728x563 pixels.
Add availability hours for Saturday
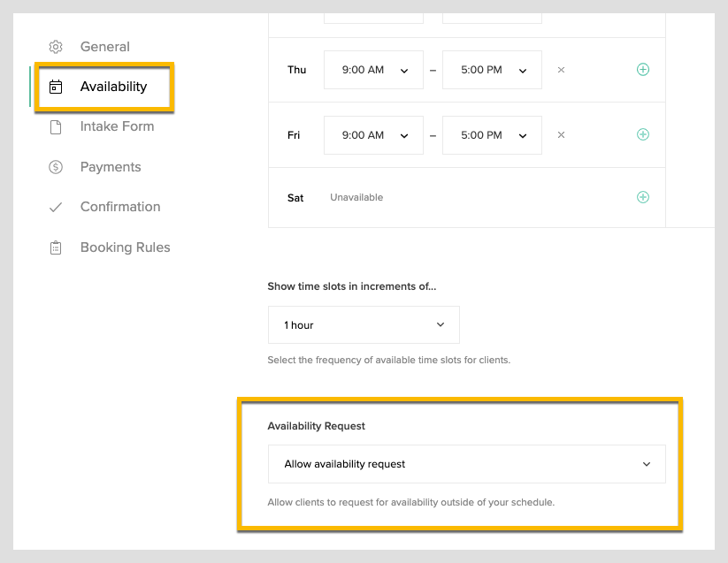pos(643,197)
